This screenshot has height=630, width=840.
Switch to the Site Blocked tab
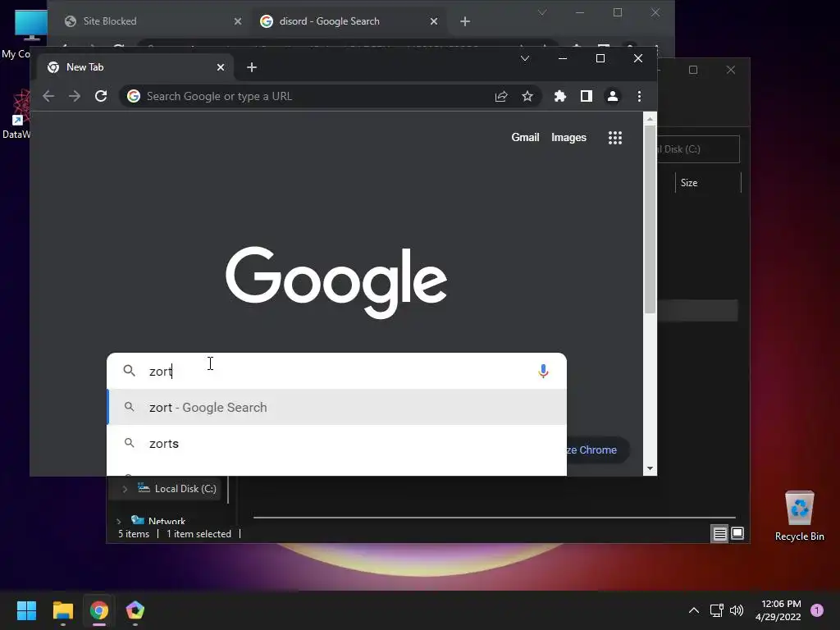(x=152, y=21)
